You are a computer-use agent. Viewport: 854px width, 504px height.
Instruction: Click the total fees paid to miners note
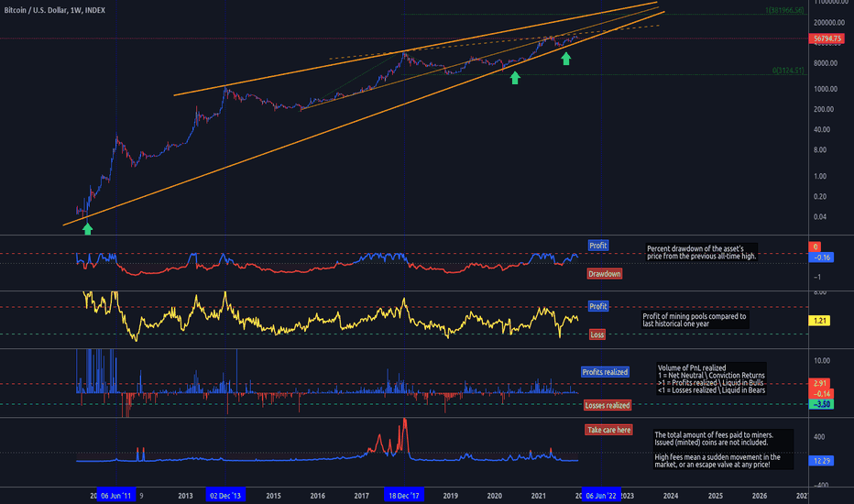(x=723, y=450)
